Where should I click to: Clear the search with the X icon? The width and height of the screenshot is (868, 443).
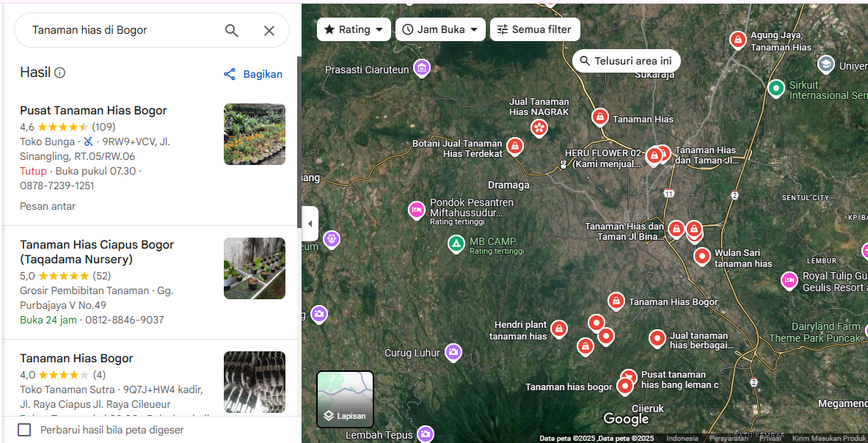pyautogui.click(x=269, y=30)
